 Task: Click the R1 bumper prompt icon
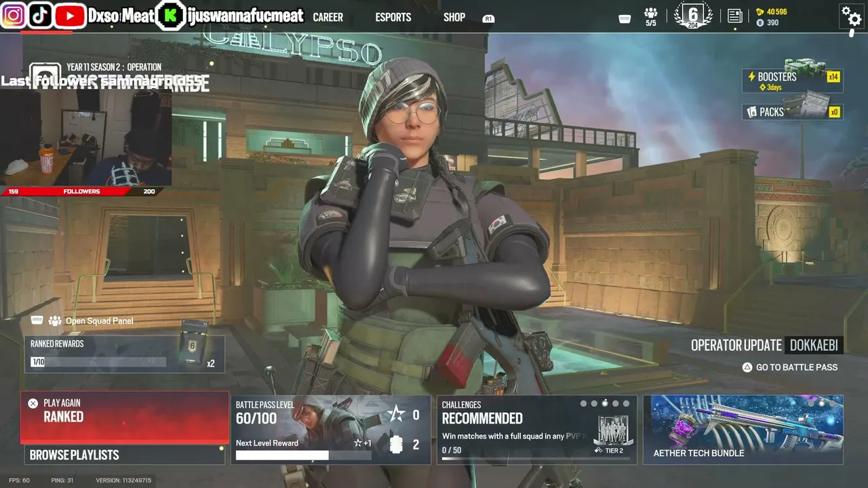coord(488,19)
